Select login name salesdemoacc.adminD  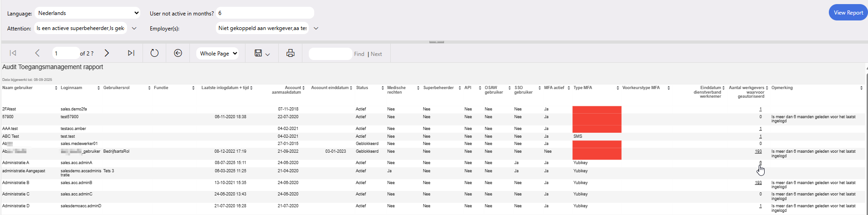(81, 206)
